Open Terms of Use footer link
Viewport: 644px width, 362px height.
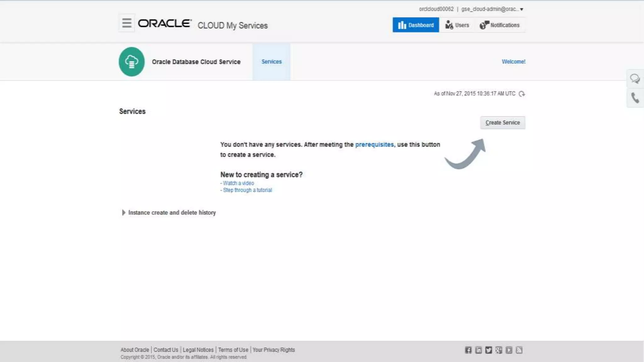pos(233,350)
